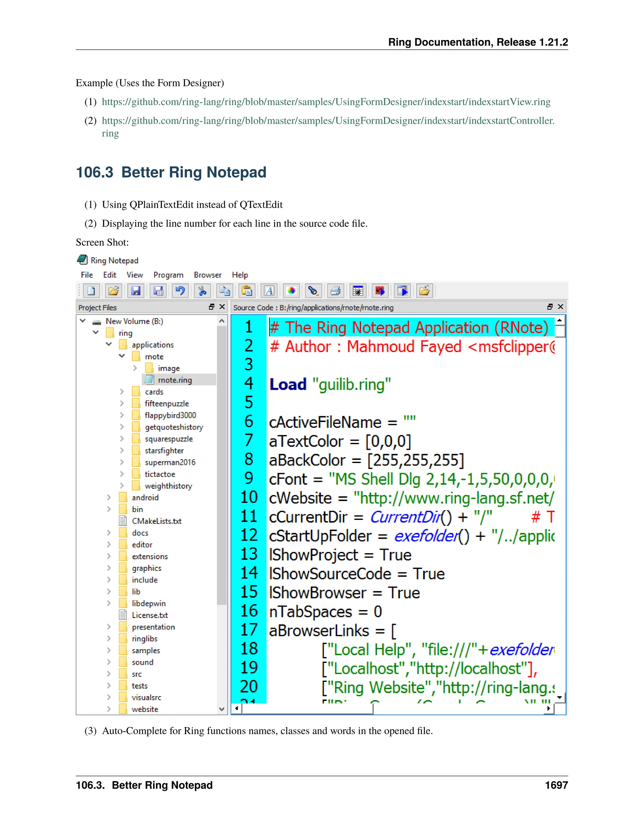The image size is (644, 833).
Task: Collapse the rnote folder tree node
Action: tap(122, 356)
